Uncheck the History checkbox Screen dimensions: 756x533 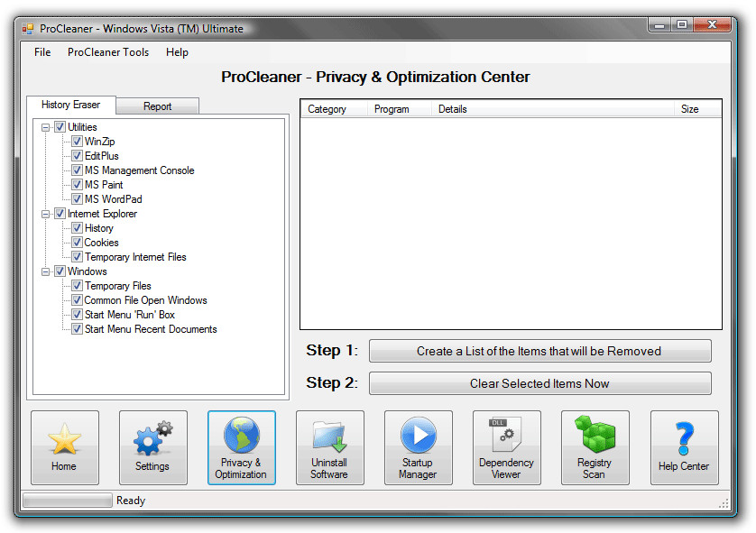point(77,228)
